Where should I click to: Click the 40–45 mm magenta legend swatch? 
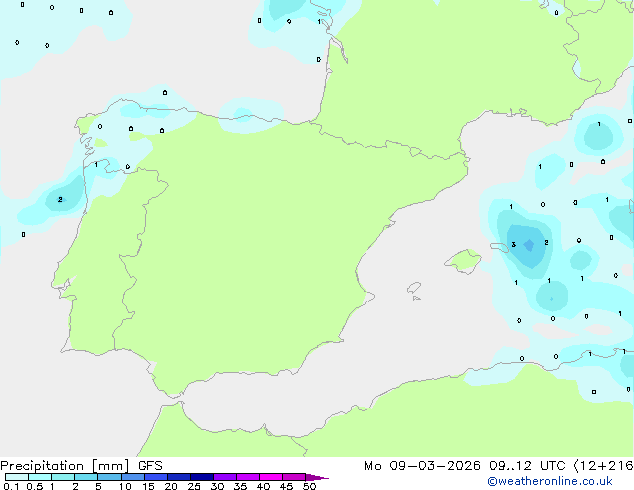[x=271, y=477]
